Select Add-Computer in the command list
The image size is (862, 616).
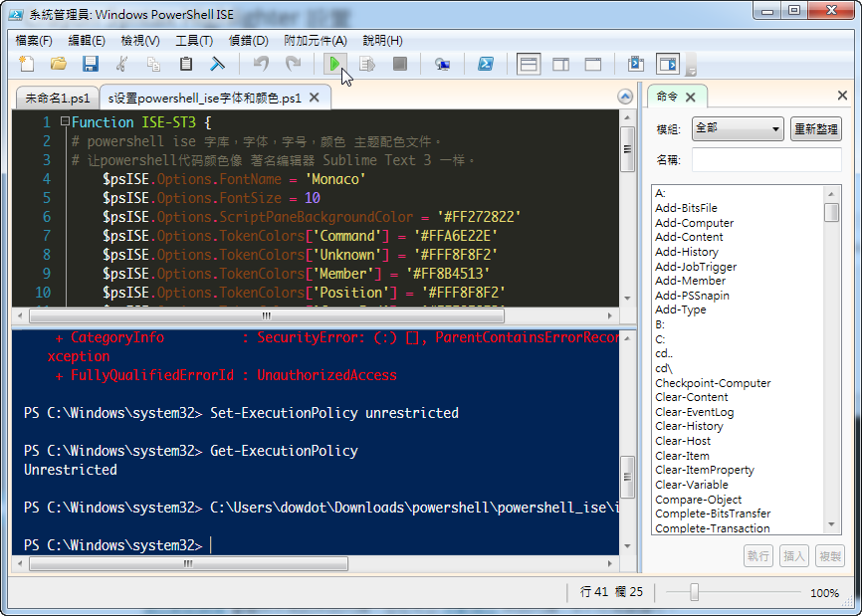coord(694,223)
